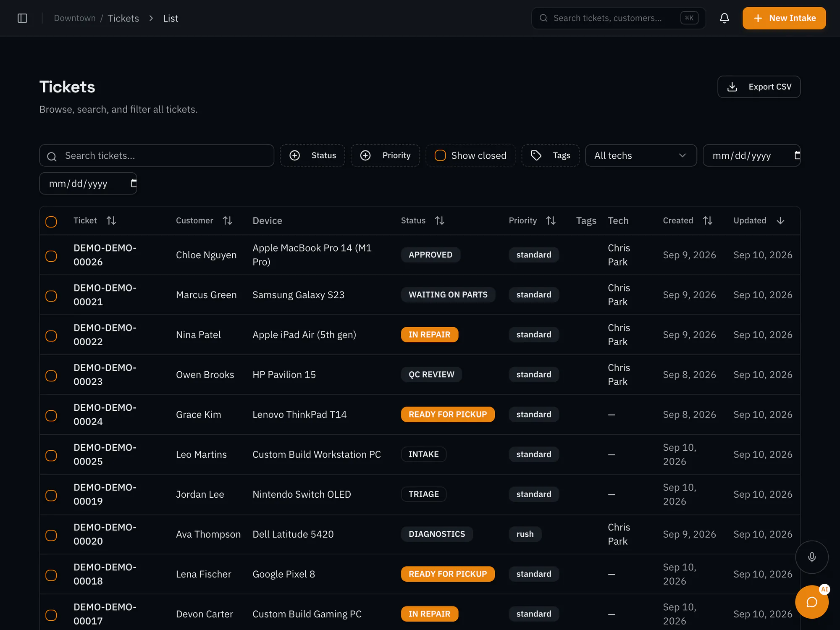Open calendar picker on second-row date field
The height and width of the screenshot is (630, 840).
(x=134, y=183)
